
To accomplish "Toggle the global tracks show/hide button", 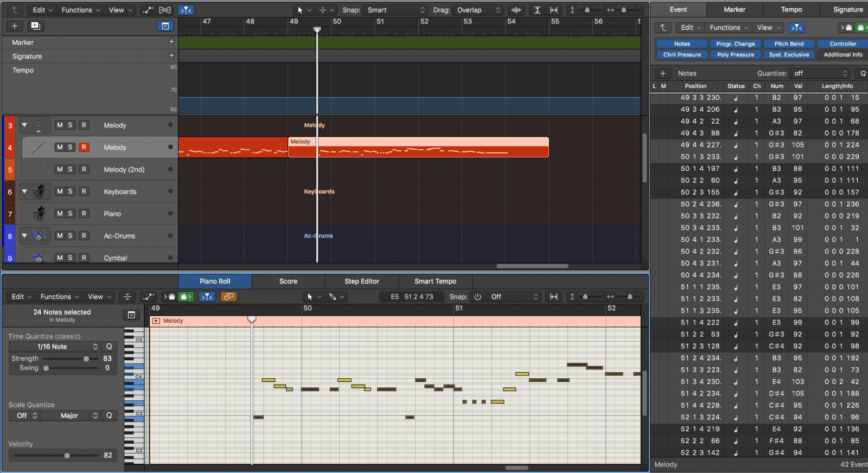I will pos(165,26).
